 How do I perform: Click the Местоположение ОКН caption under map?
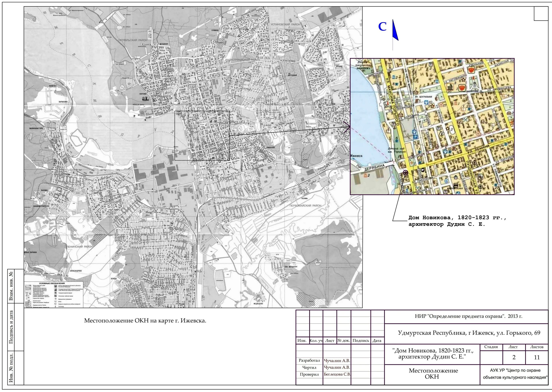(145, 321)
